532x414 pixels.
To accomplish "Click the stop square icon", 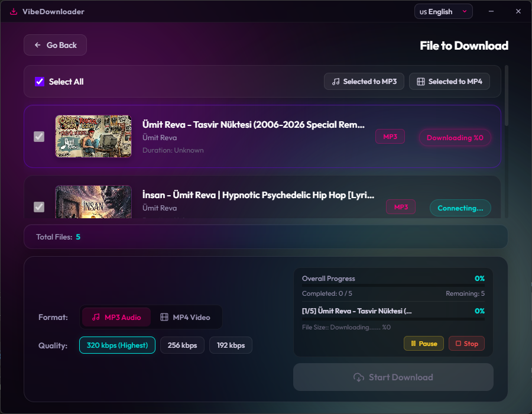I will [458, 344].
